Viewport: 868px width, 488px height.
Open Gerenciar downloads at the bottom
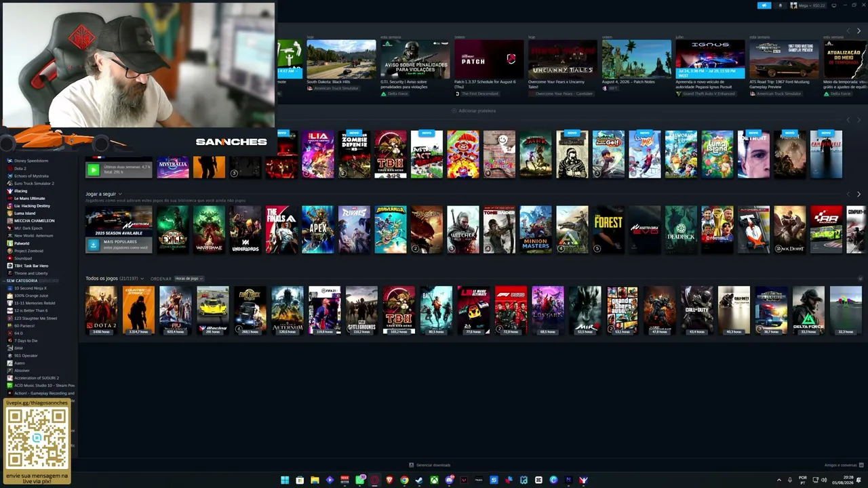click(430, 465)
